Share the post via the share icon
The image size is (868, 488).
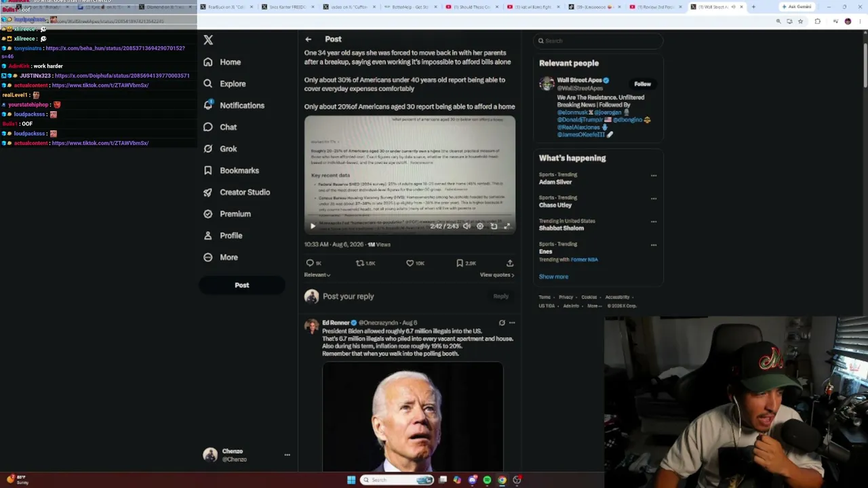510,263
